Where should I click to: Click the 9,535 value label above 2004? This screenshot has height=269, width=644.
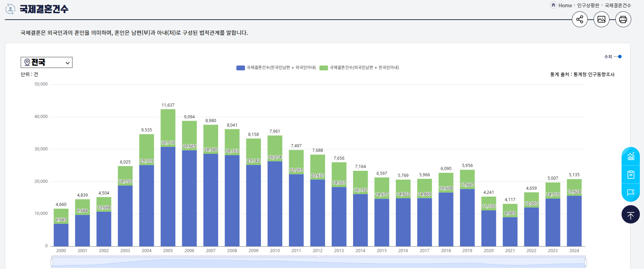point(147,130)
